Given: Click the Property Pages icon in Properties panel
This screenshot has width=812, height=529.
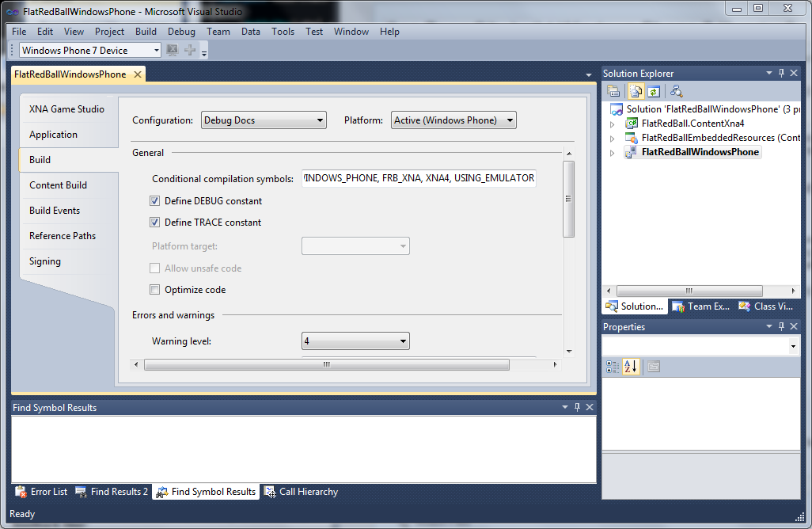Looking at the screenshot, I should (654, 367).
